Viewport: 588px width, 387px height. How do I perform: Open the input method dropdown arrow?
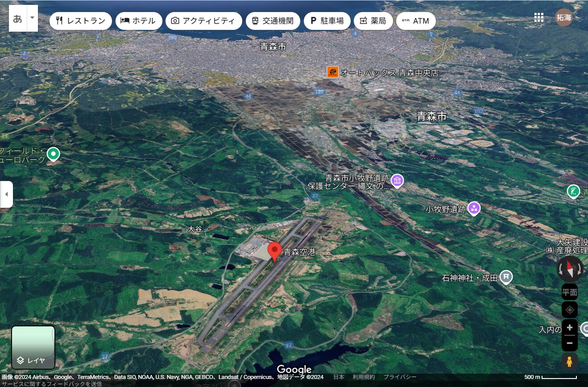coord(32,18)
